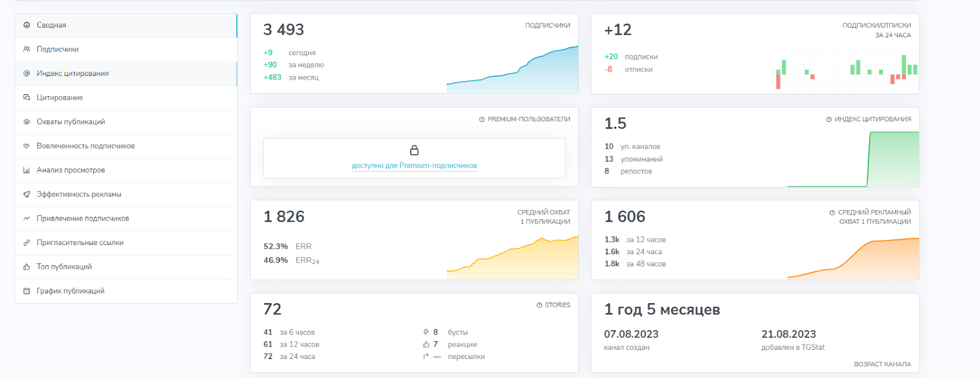The image size is (980, 378).
Task: Click the Подписчики people icon
Action: coord(26,49)
